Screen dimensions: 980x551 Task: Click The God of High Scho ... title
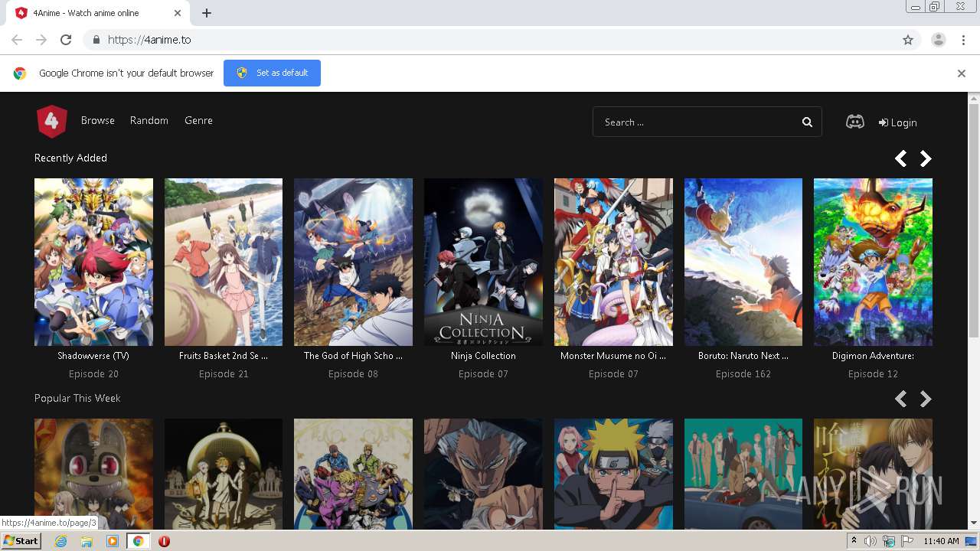353,356
